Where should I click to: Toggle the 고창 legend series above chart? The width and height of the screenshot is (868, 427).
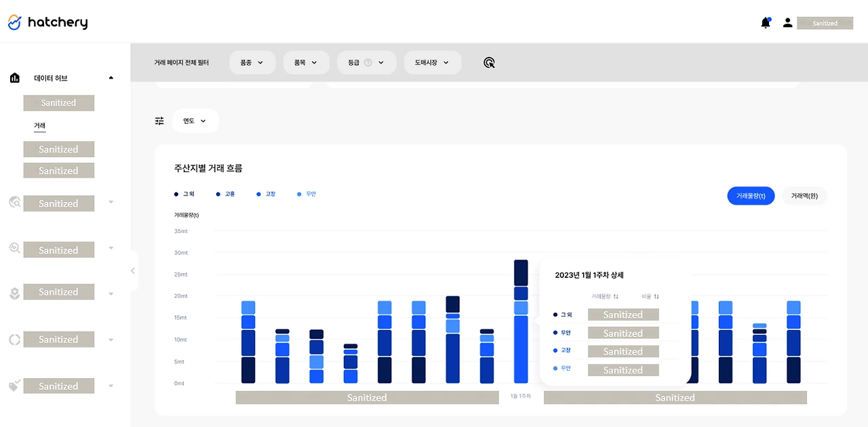pos(266,194)
